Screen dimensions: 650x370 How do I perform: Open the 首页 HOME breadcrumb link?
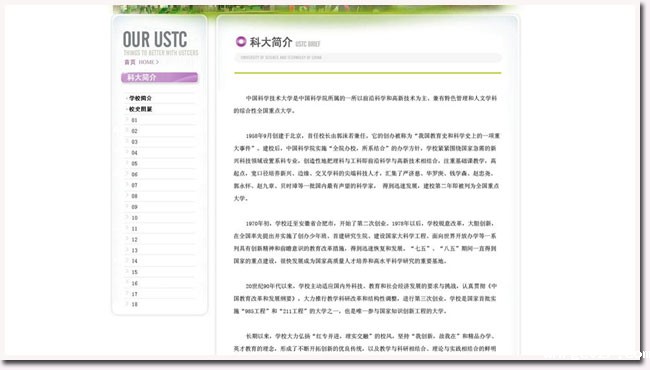139,62
